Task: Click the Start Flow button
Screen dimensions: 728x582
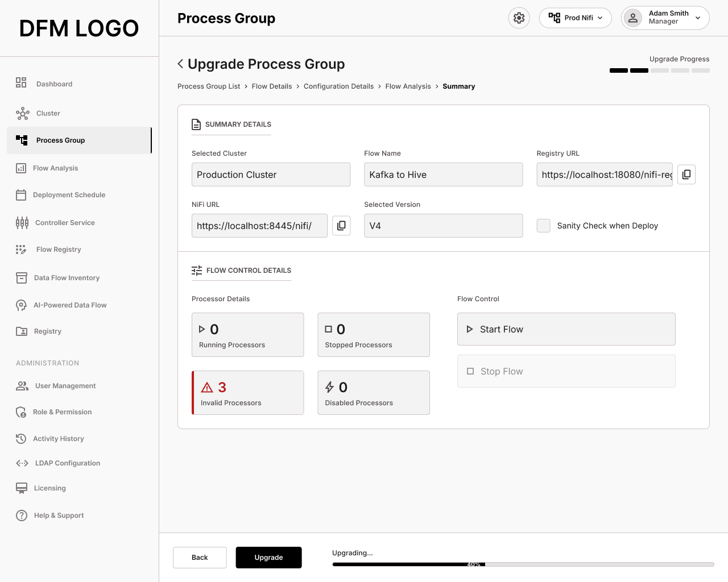Action: pos(566,329)
